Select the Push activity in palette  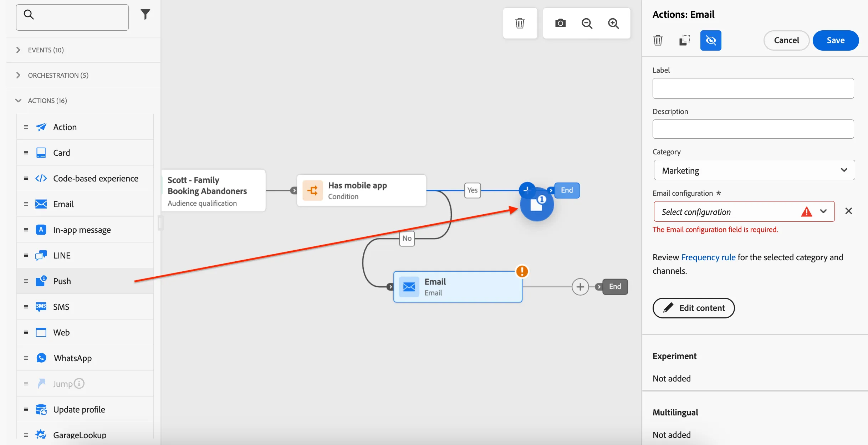[85, 281]
